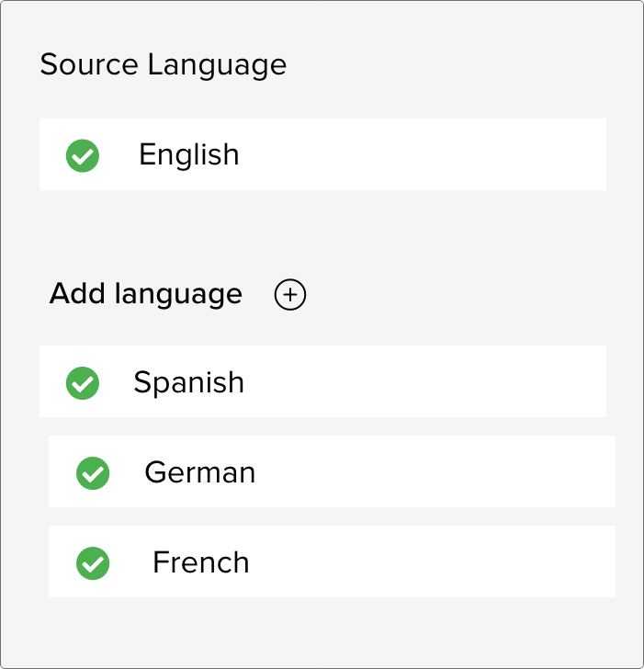Click gray space right of Source Language heading

tap(459, 65)
